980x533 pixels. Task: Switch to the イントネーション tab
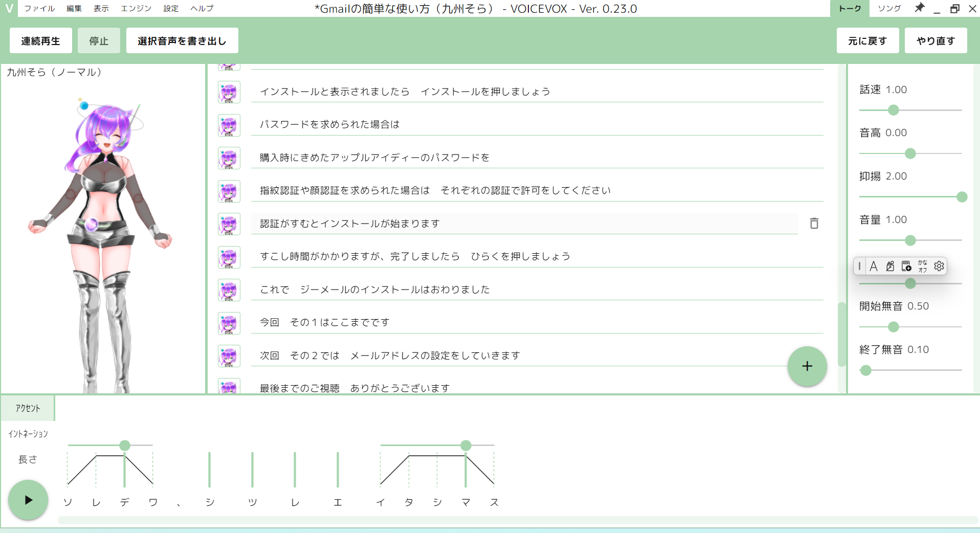(x=28, y=433)
